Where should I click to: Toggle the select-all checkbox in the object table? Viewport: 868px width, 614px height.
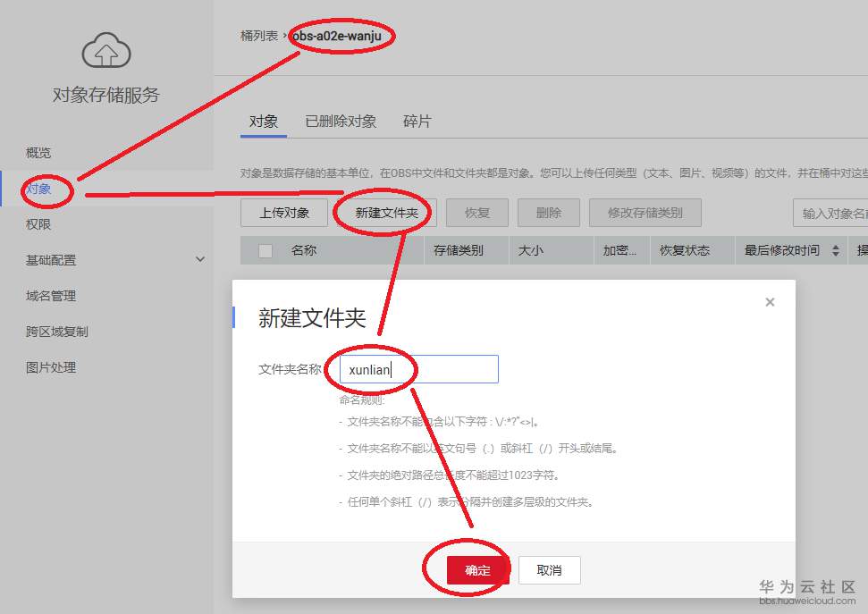click(x=264, y=250)
